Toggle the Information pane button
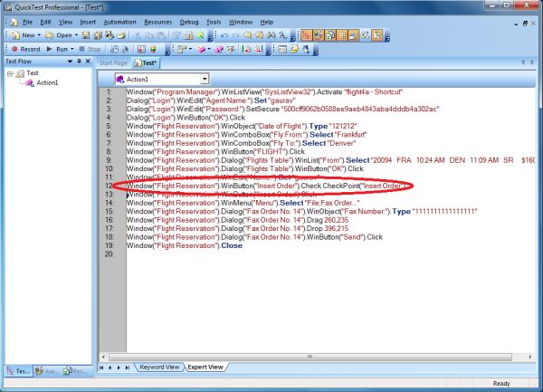Screen dimensions: 543x392 tap(377, 35)
